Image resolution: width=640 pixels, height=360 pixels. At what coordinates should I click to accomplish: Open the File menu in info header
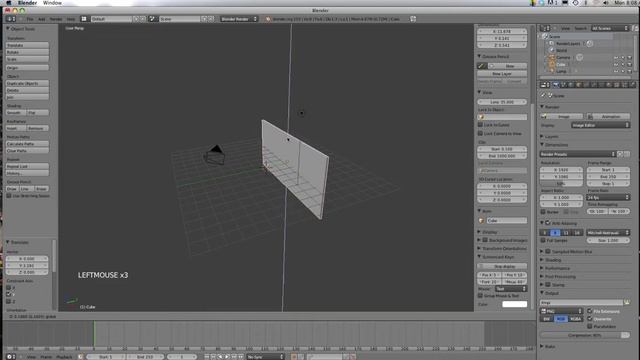(30, 19)
